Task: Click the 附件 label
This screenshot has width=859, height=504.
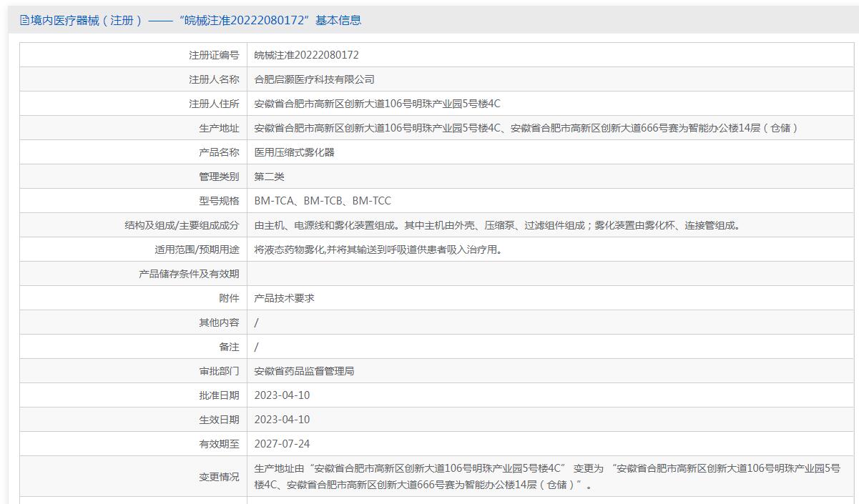Action: [x=229, y=298]
